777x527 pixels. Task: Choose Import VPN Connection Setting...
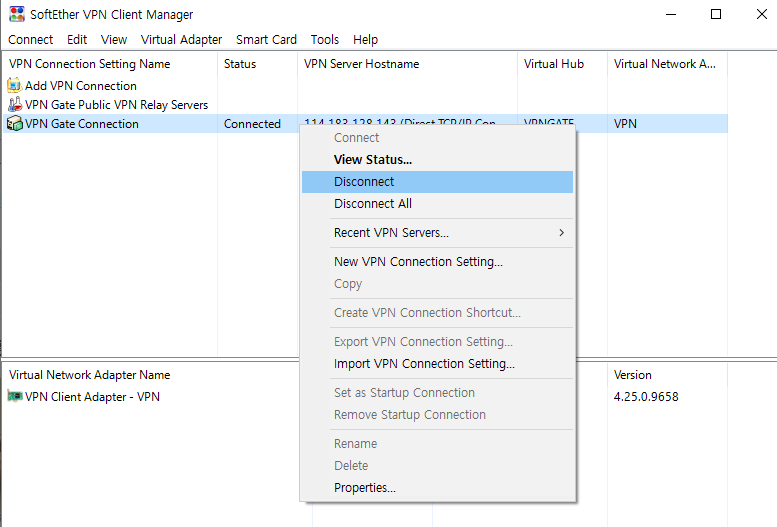pyautogui.click(x=437, y=363)
